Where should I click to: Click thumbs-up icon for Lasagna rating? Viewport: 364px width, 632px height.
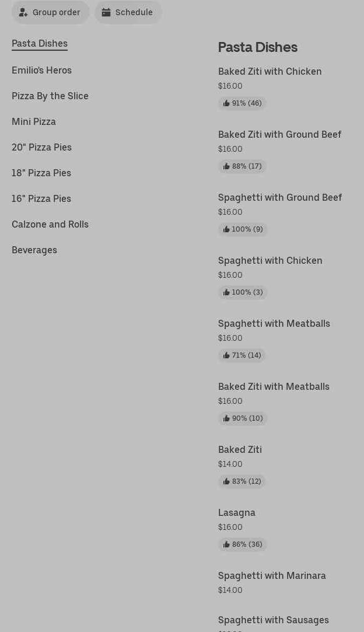tap(226, 544)
